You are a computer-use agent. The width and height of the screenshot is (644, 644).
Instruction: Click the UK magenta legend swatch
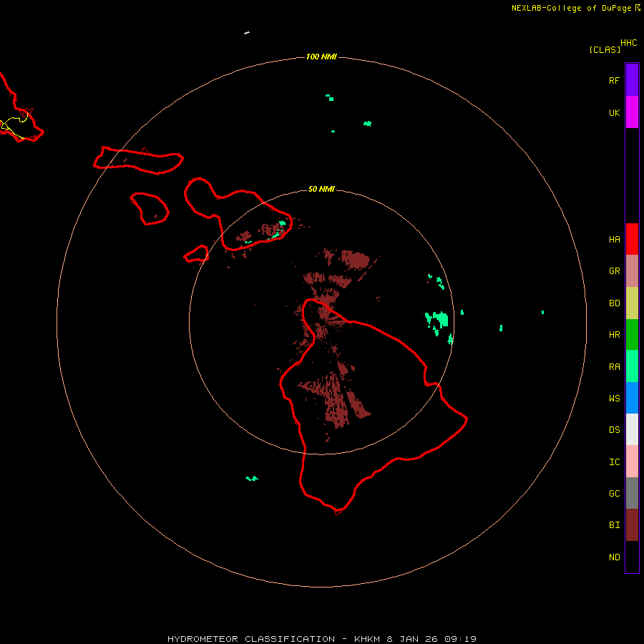pyautogui.click(x=632, y=112)
